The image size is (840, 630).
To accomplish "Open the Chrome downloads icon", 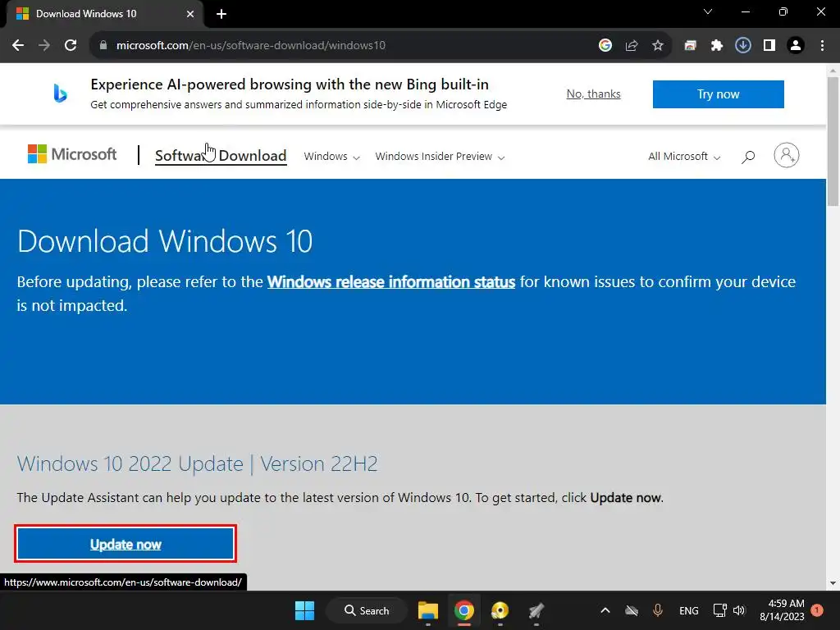I will point(743,46).
